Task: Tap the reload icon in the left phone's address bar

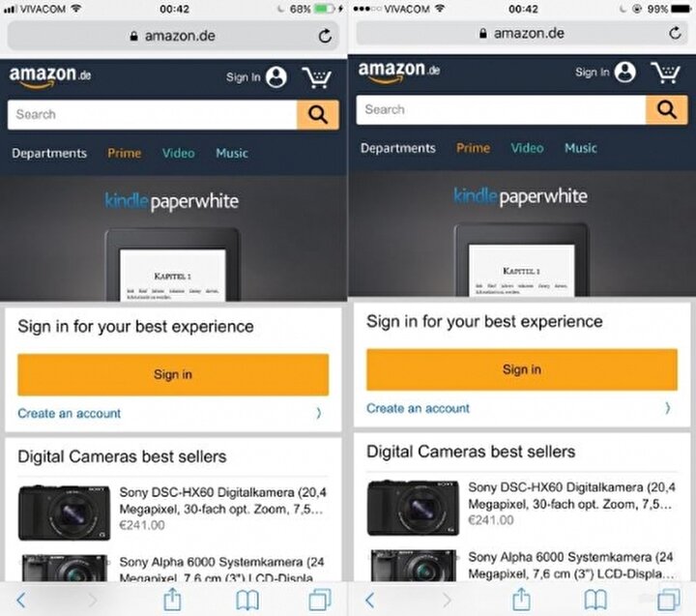Action: point(325,36)
